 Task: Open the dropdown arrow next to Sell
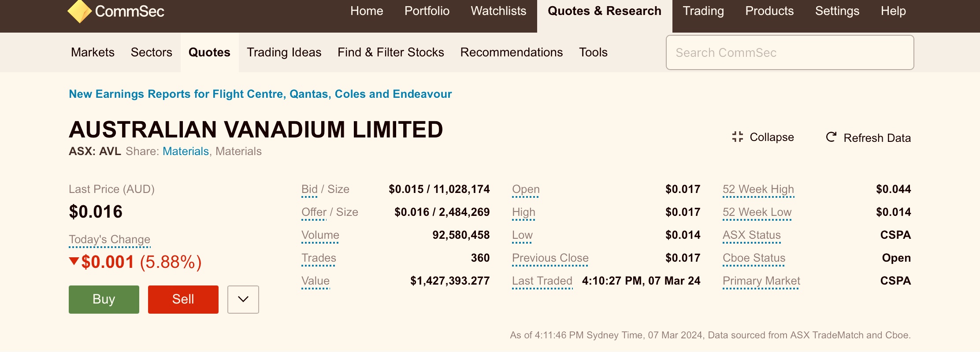pos(243,300)
